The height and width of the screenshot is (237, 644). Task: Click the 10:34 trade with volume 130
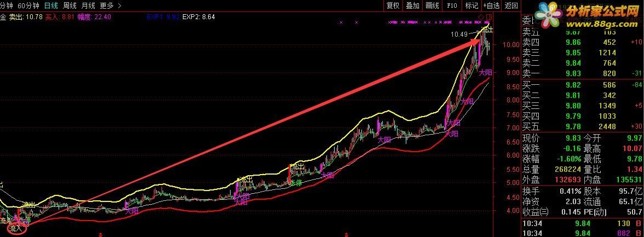pyautogui.click(x=582, y=223)
